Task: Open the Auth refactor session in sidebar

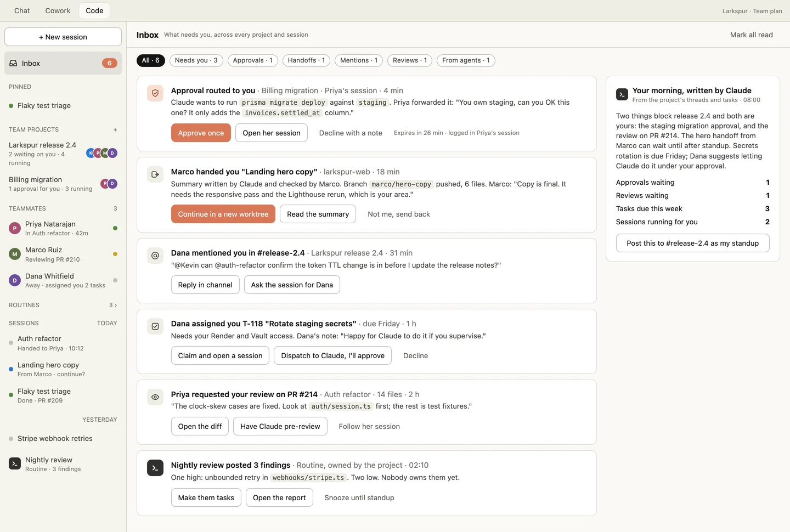Action: click(x=63, y=343)
